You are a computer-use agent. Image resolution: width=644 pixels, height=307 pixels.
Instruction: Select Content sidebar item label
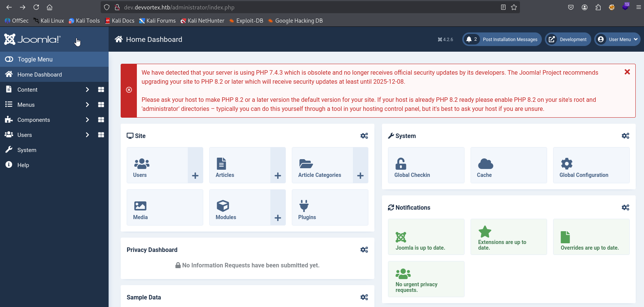click(x=27, y=90)
